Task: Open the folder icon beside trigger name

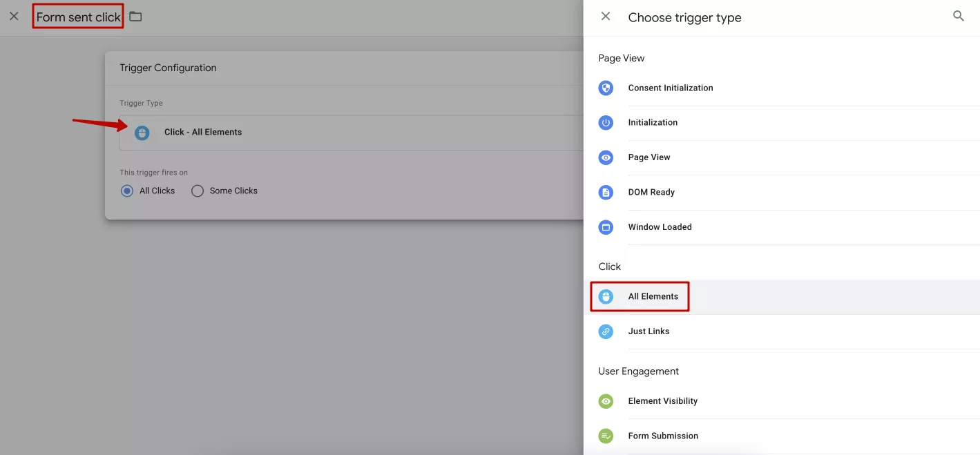Action: point(135,16)
